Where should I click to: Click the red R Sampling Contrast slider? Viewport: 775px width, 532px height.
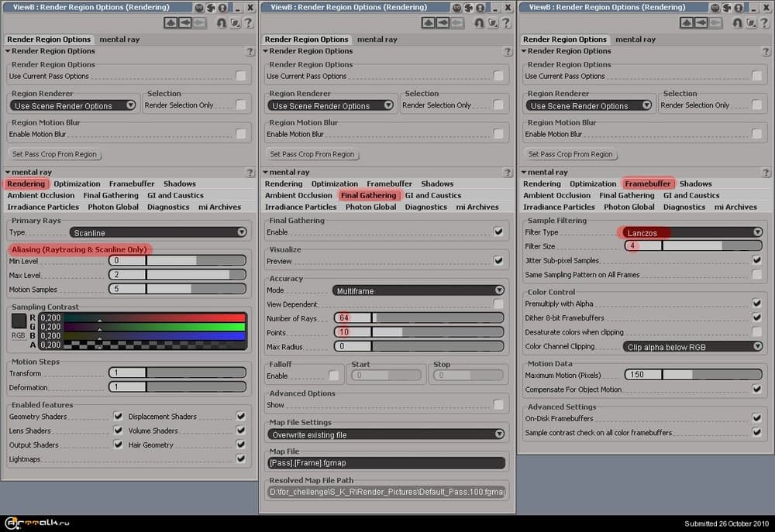tap(153, 317)
